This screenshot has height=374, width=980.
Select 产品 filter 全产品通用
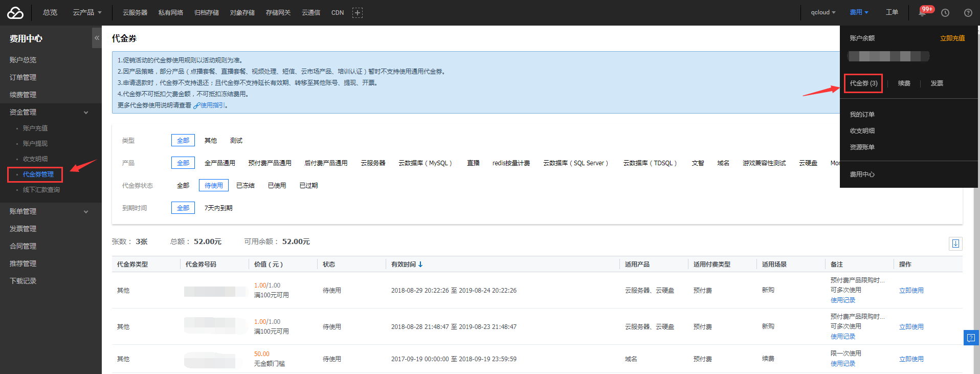point(220,163)
